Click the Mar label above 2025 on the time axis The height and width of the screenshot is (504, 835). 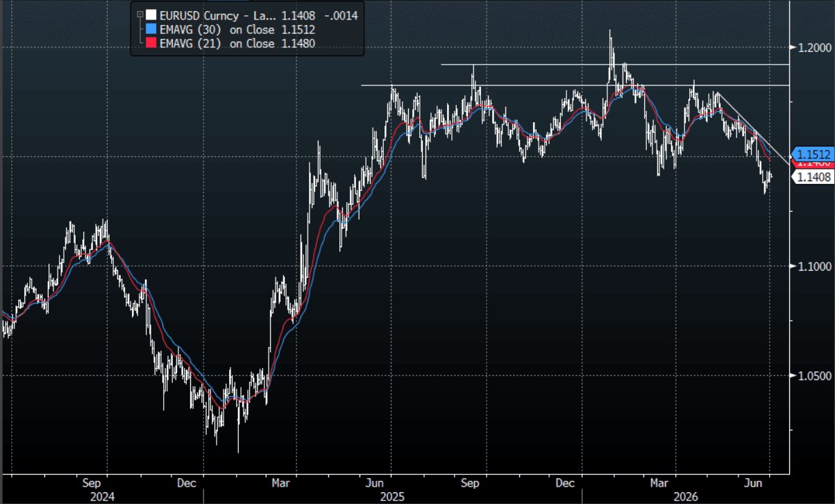point(280,482)
